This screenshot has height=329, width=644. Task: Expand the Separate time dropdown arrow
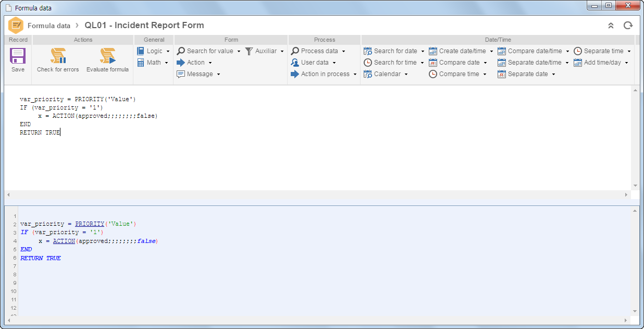[x=629, y=52]
